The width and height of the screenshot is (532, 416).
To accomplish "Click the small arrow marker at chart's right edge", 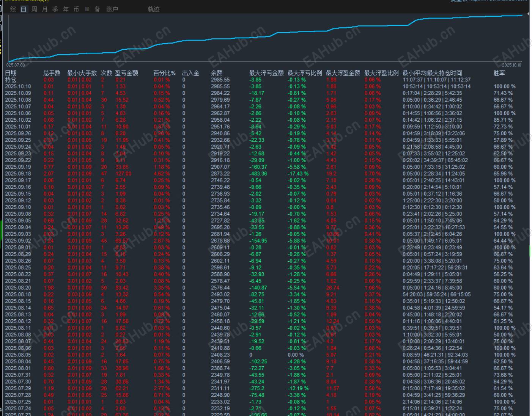I will 527,14.
